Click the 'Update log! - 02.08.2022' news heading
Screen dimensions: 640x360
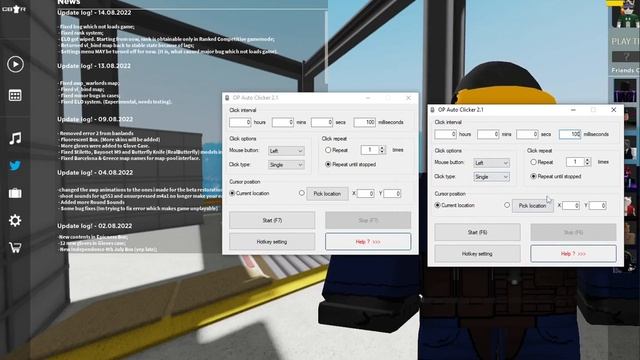95,226
